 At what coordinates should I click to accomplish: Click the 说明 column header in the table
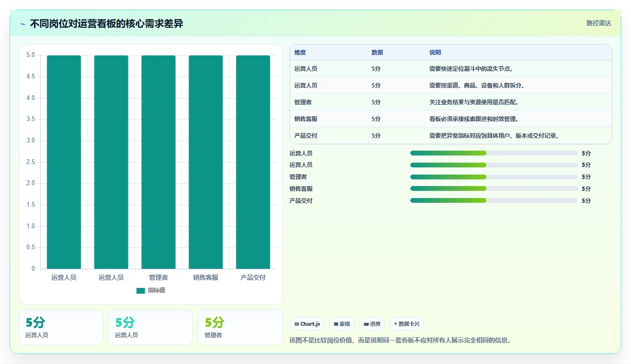(x=435, y=53)
